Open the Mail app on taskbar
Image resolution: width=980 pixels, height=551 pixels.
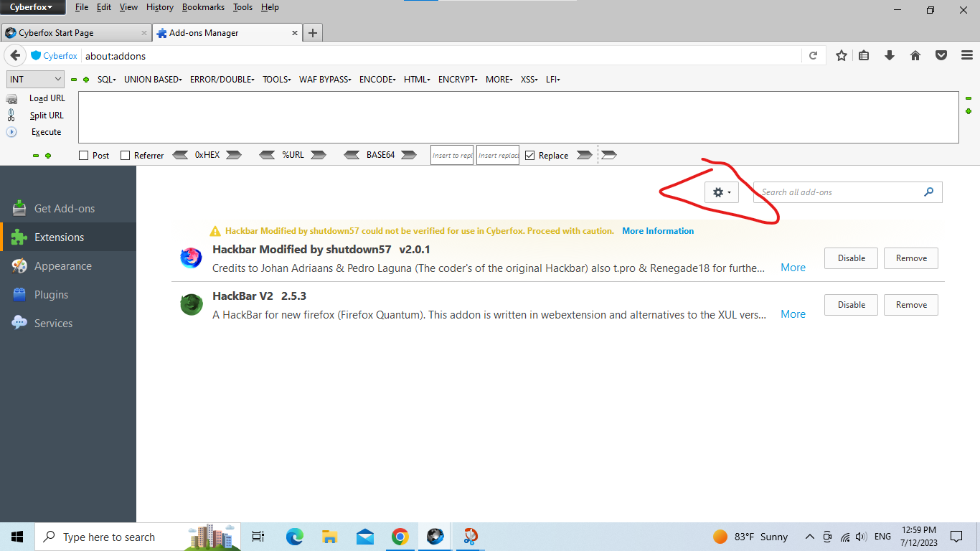(365, 537)
